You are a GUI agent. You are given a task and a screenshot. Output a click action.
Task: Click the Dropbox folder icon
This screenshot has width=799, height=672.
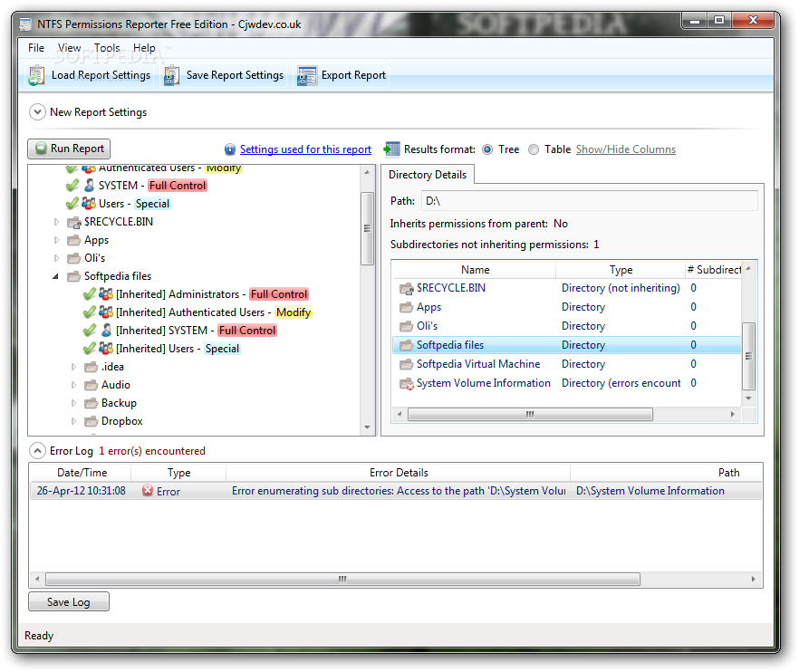(91, 421)
